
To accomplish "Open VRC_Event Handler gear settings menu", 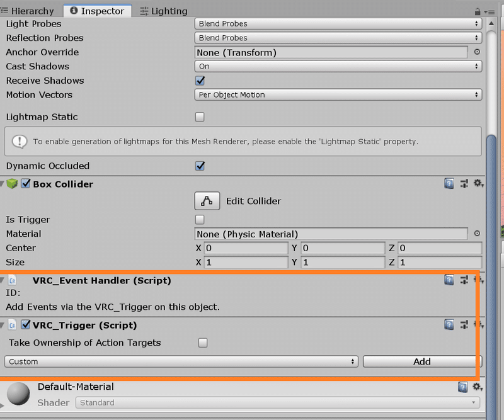I will 479,280.
